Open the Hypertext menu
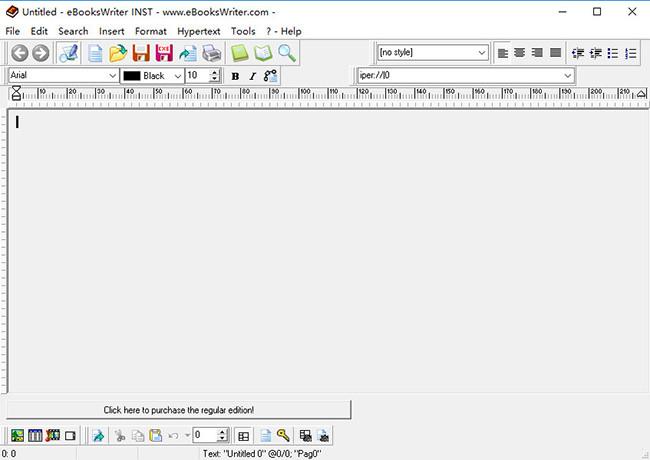 point(198,31)
